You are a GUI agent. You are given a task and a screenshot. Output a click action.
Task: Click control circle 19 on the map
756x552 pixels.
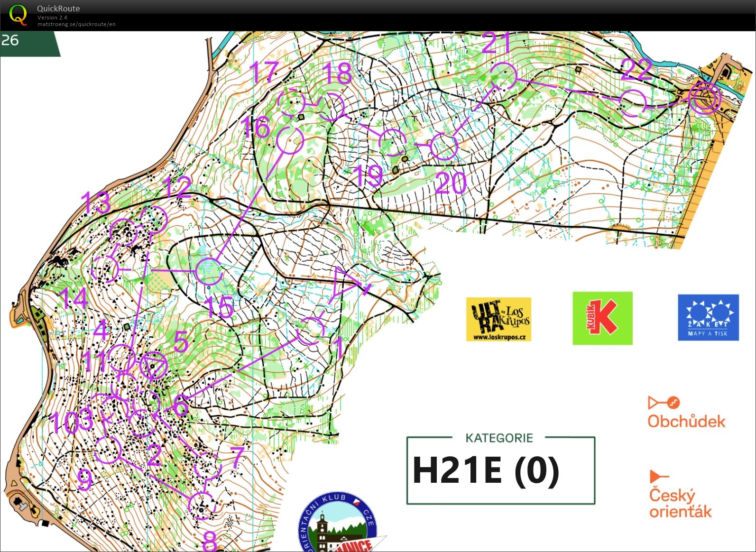[393, 142]
